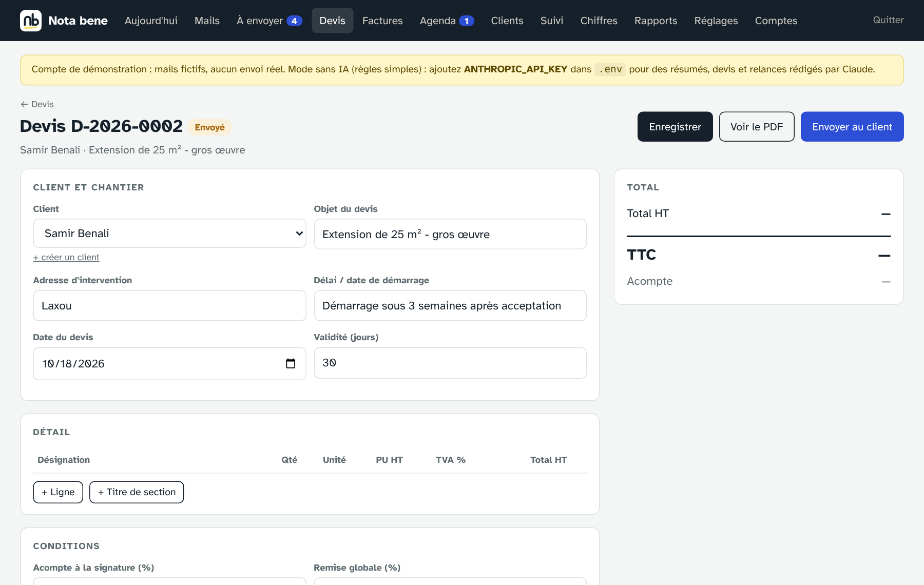924x585 pixels.
Task: Open Réglages in the navigation bar
Action: click(x=716, y=21)
